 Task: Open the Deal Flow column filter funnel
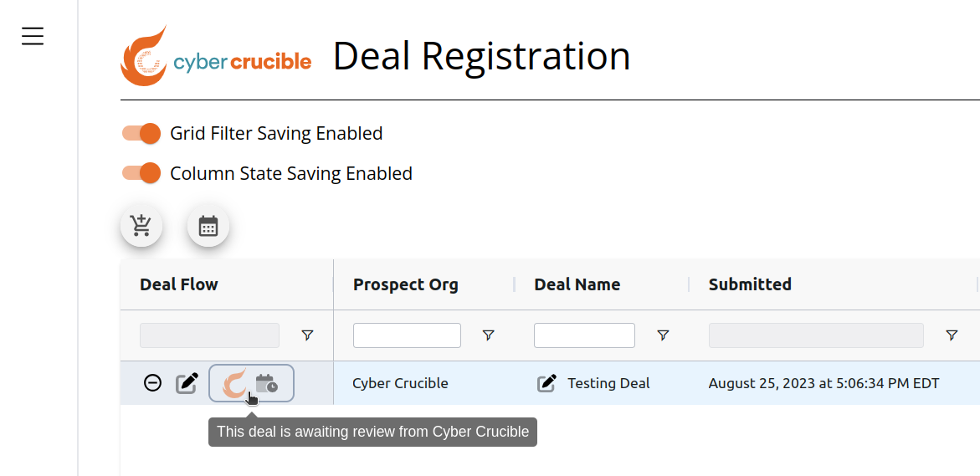coord(307,335)
